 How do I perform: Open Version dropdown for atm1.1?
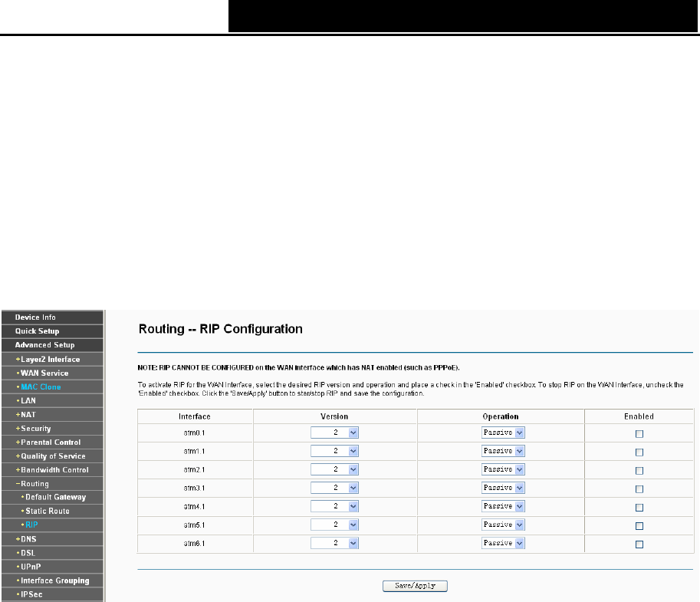(x=334, y=451)
